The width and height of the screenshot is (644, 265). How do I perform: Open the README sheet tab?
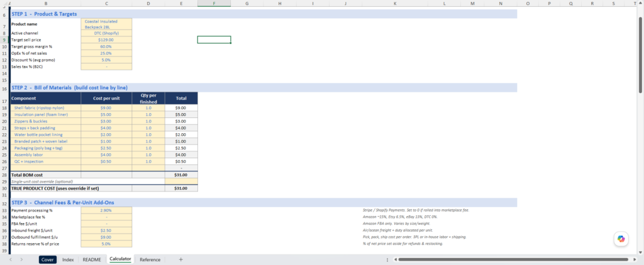pyautogui.click(x=92, y=260)
